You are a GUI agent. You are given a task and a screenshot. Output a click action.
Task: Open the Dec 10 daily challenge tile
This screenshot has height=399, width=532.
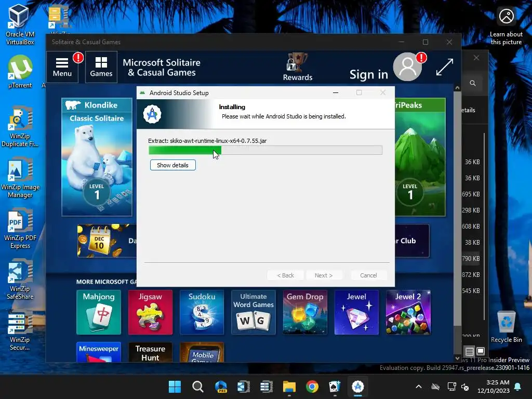(x=107, y=241)
